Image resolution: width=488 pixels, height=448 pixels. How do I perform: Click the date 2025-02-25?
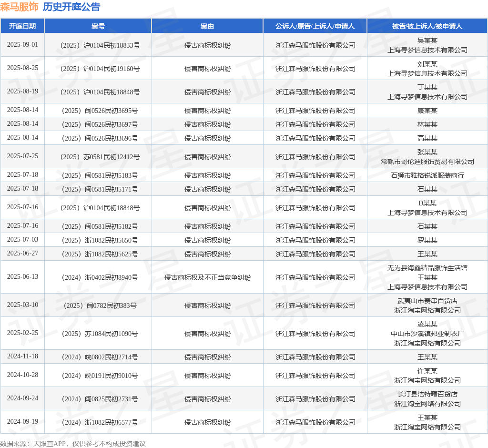tap(23, 333)
